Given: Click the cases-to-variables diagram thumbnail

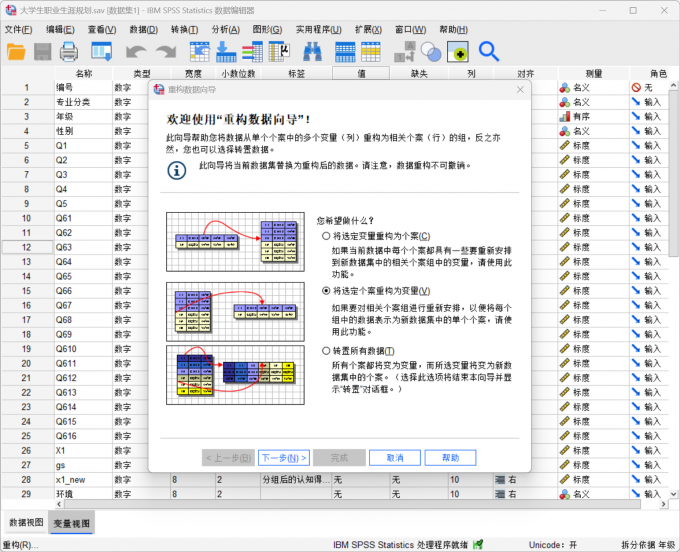Looking at the screenshot, I should pos(235,312).
